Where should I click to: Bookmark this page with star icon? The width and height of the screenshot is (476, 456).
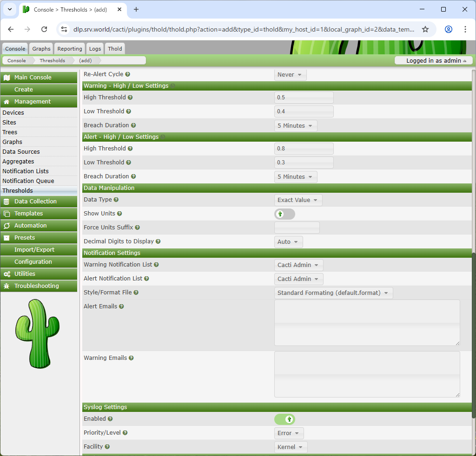pyautogui.click(x=425, y=29)
